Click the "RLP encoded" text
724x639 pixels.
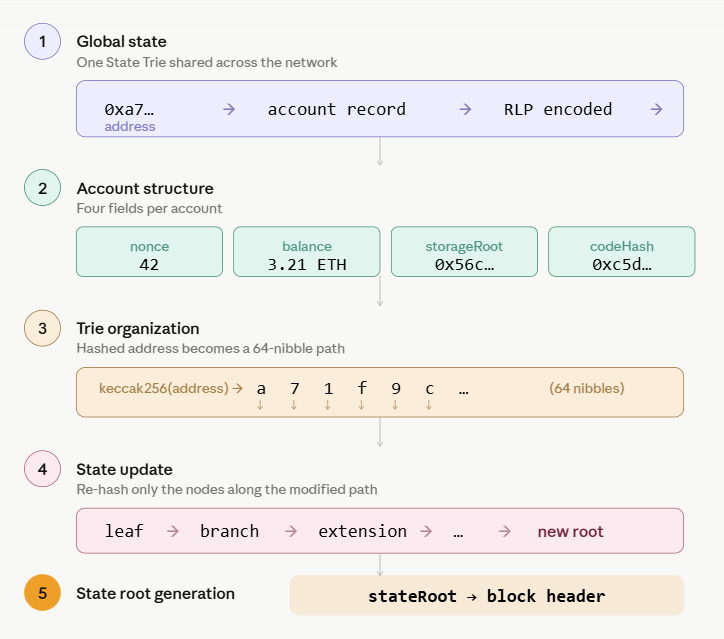tap(558, 109)
